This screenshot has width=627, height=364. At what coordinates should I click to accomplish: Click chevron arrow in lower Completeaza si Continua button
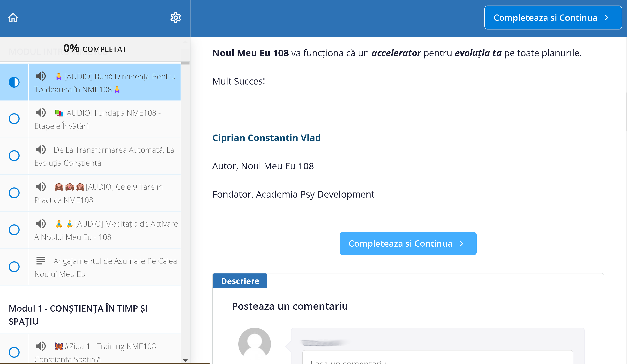461,244
